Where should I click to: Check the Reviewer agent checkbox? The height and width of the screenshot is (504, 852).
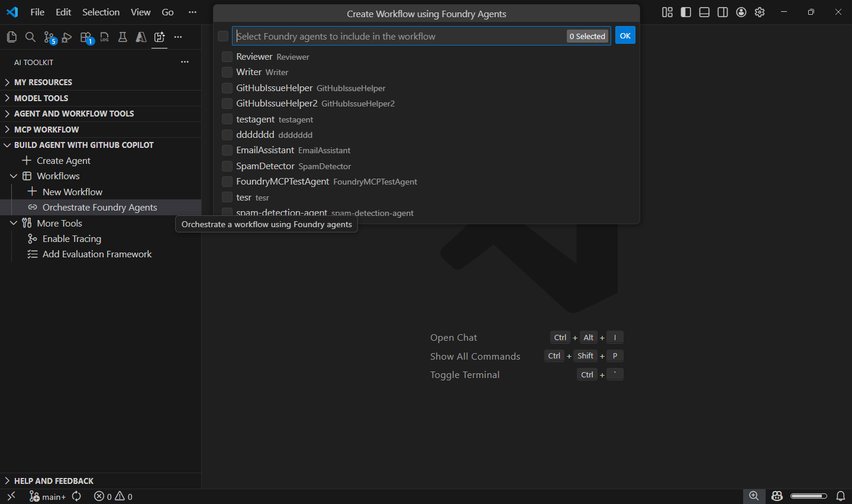tap(227, 56)
